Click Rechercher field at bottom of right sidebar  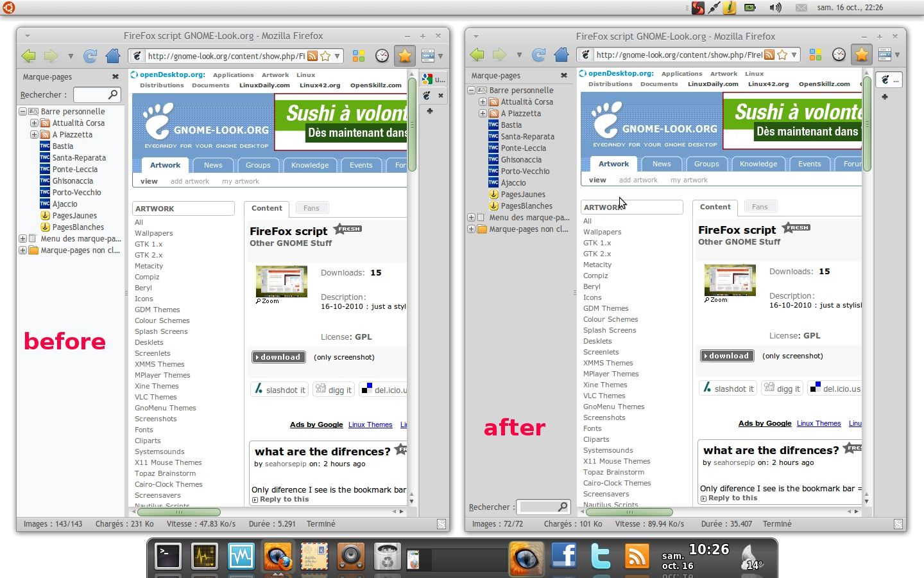[543, 507]
